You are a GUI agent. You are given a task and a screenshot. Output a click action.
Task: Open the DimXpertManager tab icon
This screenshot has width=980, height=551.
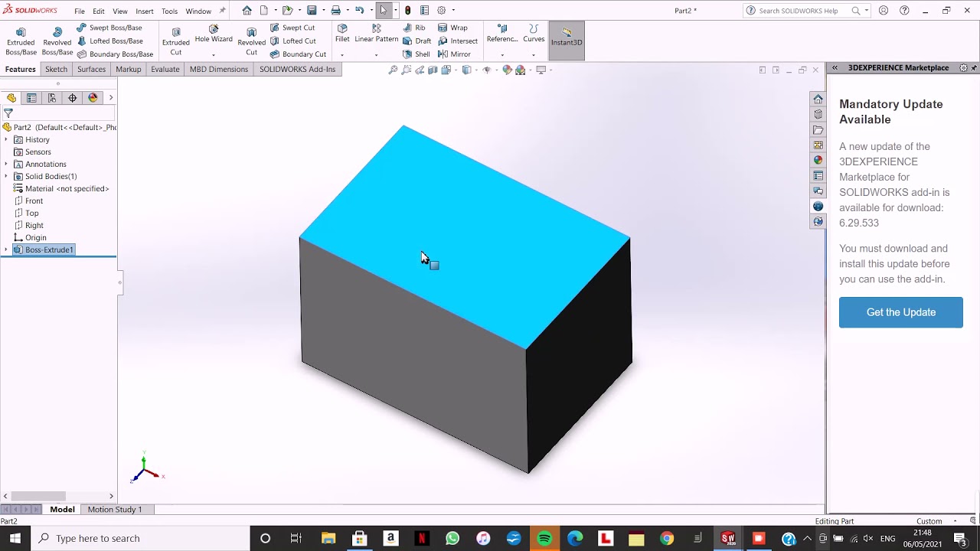click(x=73, y=98)
